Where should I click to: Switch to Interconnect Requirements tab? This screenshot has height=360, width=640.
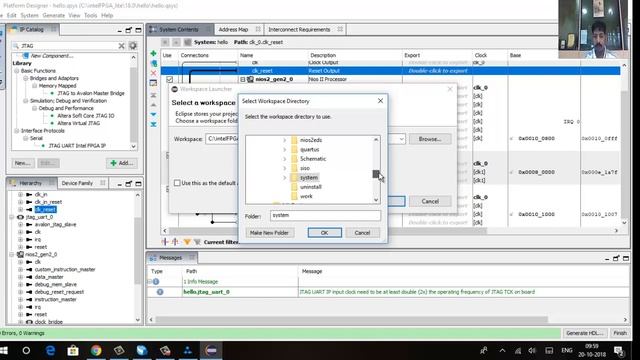[x=299, y=29]
